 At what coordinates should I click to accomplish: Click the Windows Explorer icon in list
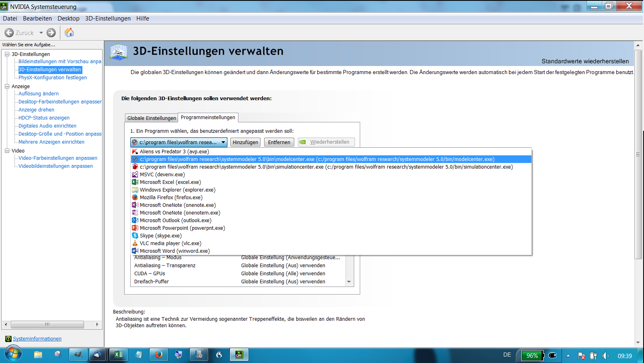point(135,190)
